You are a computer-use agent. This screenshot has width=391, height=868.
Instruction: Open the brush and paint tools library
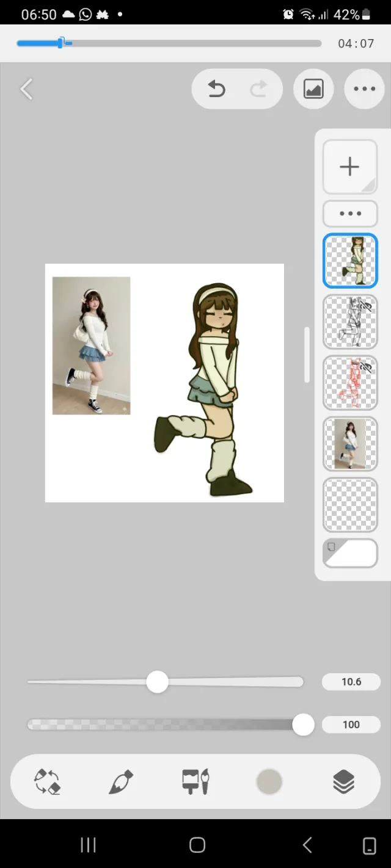(195, 781)
